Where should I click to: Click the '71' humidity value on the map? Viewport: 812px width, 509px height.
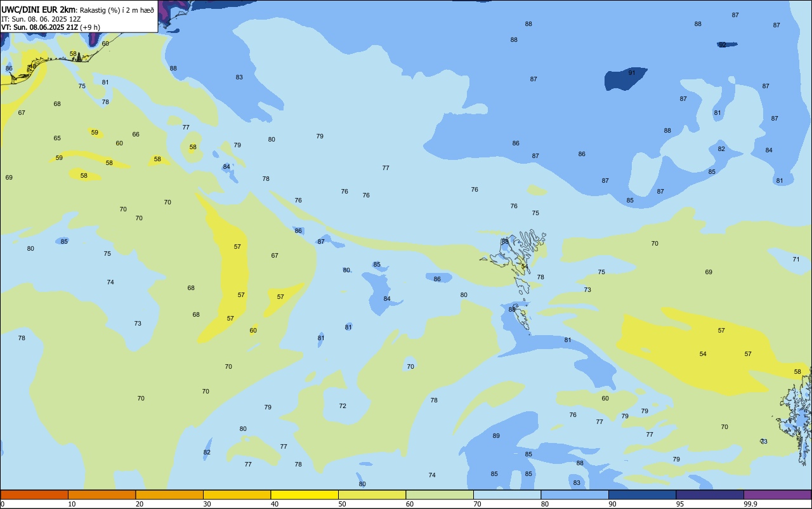(x=796, y=260)
